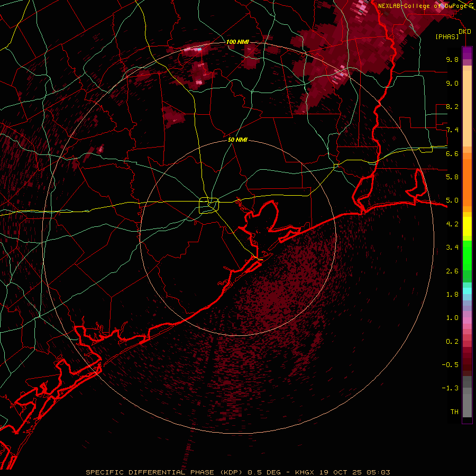Click the DKD label above the color scale
476x476 pixels.
pos(465,32)
